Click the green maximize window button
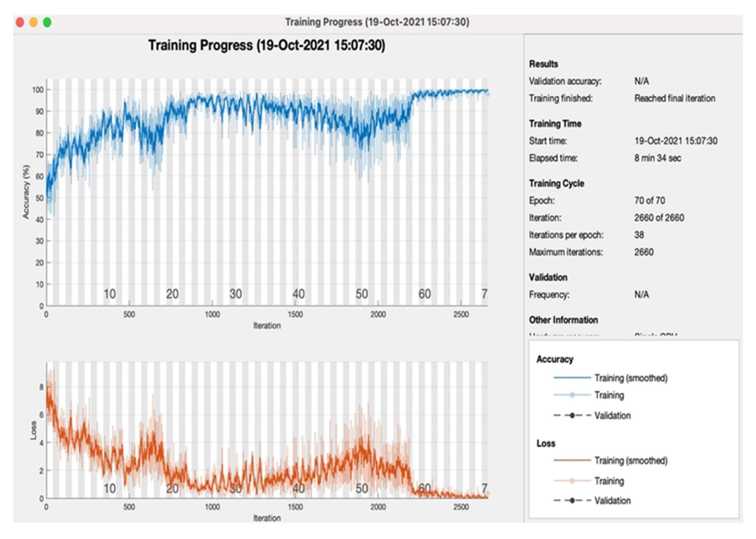Image resolution: width=756 pixels, height=539 pixels. click(47, 22)
